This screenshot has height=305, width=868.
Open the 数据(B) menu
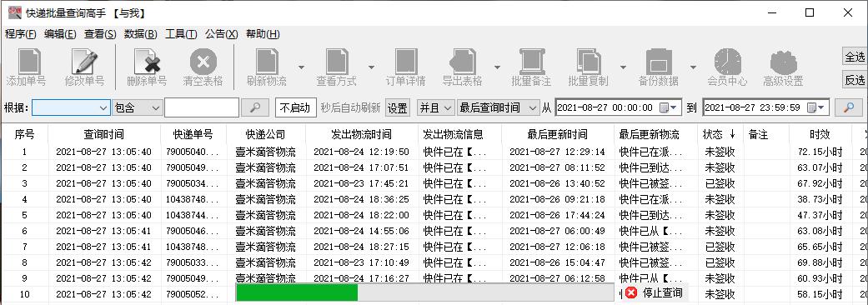pos(141,34)
